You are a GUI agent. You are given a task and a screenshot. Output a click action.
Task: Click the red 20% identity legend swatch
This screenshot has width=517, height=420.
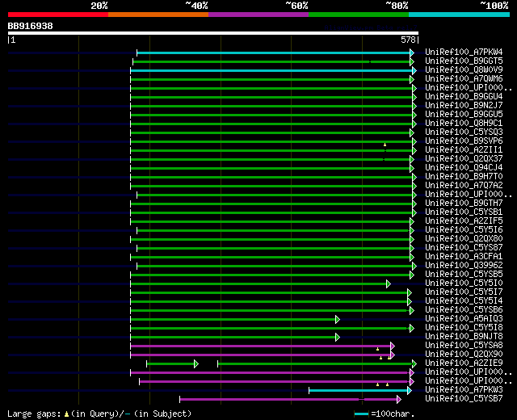(x=58, y=15)
